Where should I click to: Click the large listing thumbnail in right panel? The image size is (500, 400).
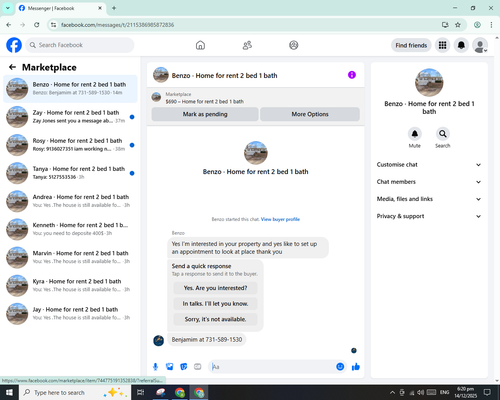429,82
